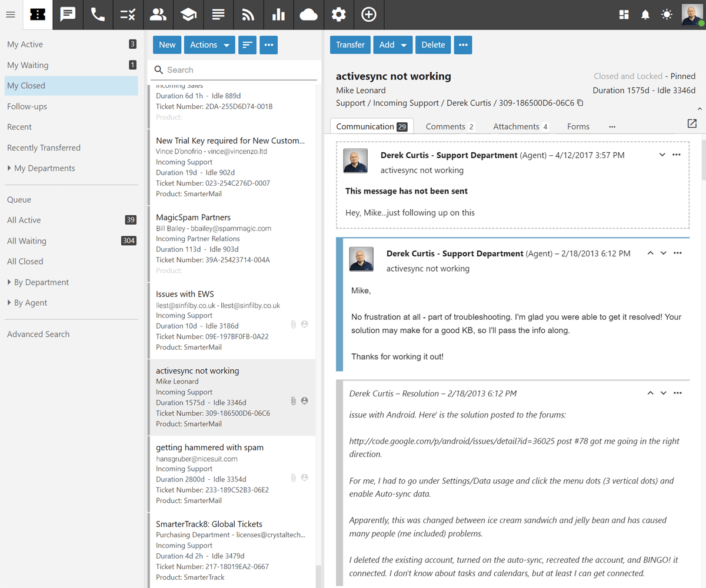Open the Actions dropdown
The height and width of the screenshot is (588, 706).
[x=209, y=45]
